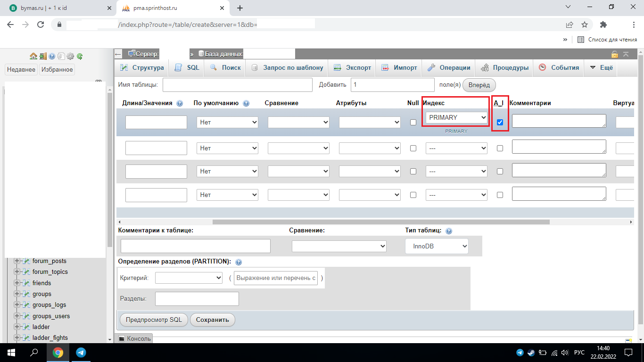
Task: Click the Имя таблицы text field
Action: (237, 85)
